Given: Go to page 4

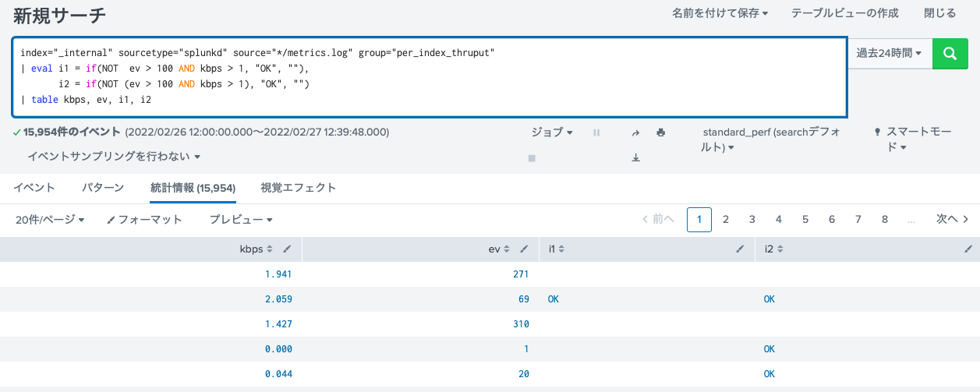Looking at the screenshot, I should (779, 220).
